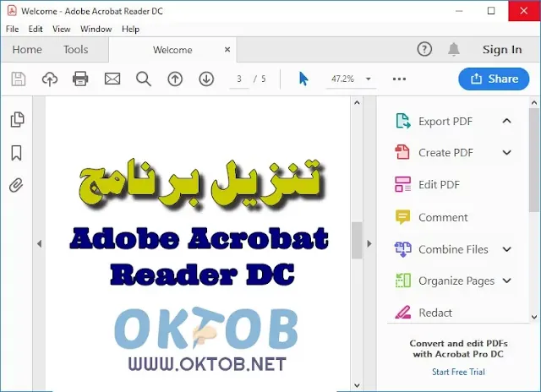
Task: Open the View menu
Action: coord(62,29)
